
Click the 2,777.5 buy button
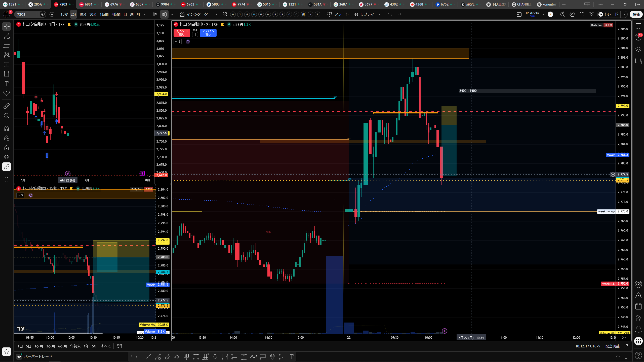(208, 33)
